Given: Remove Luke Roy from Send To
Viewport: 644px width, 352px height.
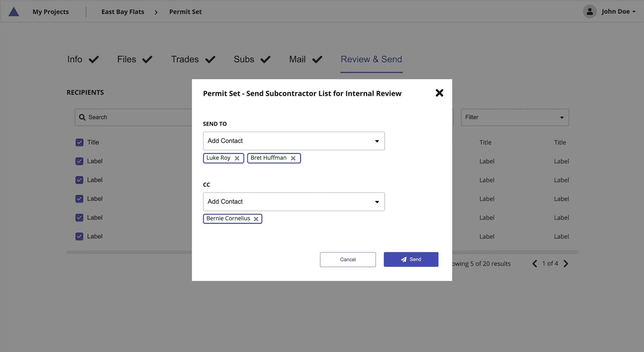Looking at the screenshot, I should [237, 158].
